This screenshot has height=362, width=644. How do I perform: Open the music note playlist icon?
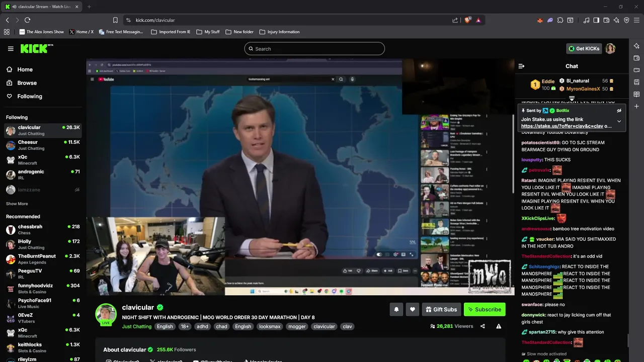(586, 20)
